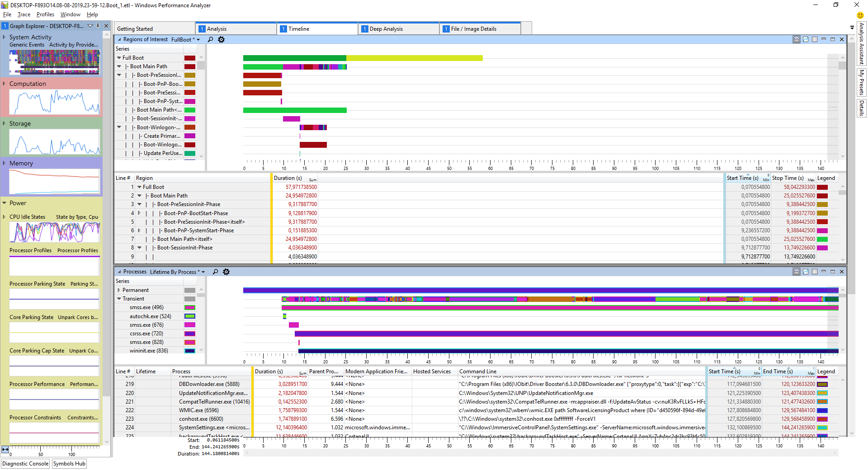Close the Graph Explorer panel
This screenshot has width=868, height=470.
106,26
